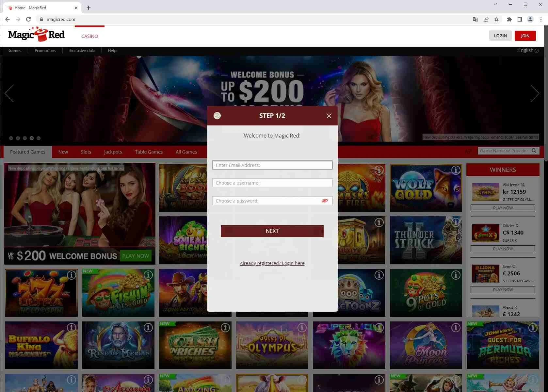Viewport: 548px width, 392px height.
Task: Open info icon on Quest for Bermuda Riches
Action: pyautogui.click(x=533, y=327)
